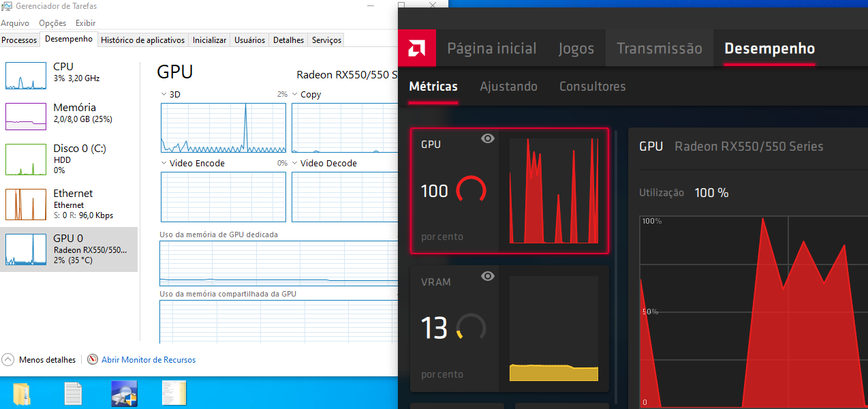Open Transmissão tab in Radeon Software
Viewport: 868px width, 409px height.
659,48
